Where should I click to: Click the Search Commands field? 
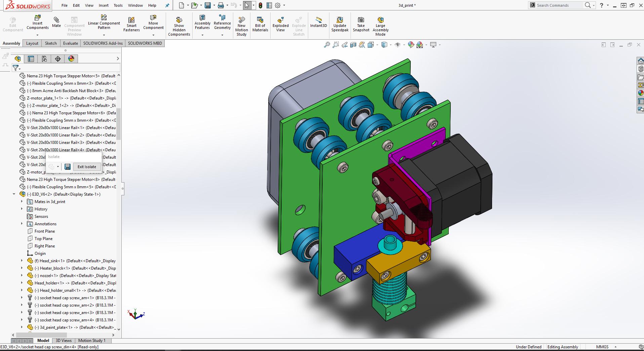559,5
